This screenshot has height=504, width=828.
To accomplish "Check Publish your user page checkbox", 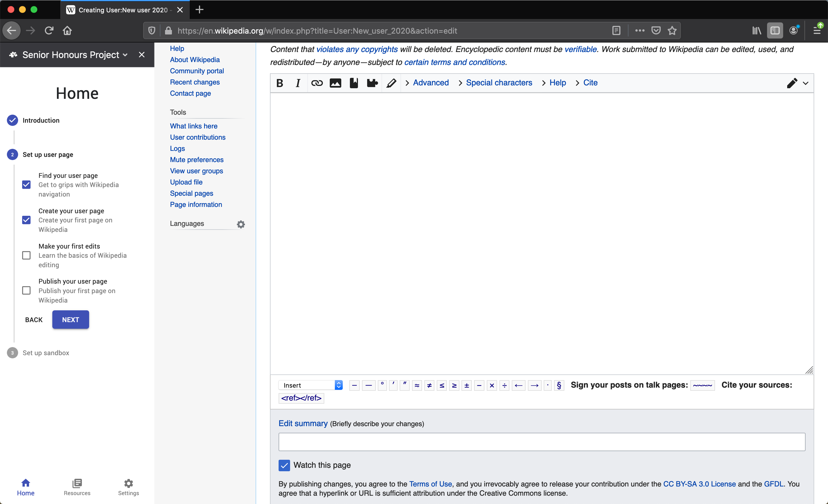I will (26, 291).
